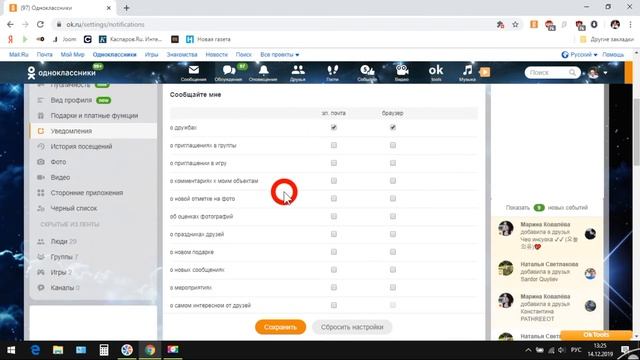Show hidden system tray icons chevron

(528, 350)
